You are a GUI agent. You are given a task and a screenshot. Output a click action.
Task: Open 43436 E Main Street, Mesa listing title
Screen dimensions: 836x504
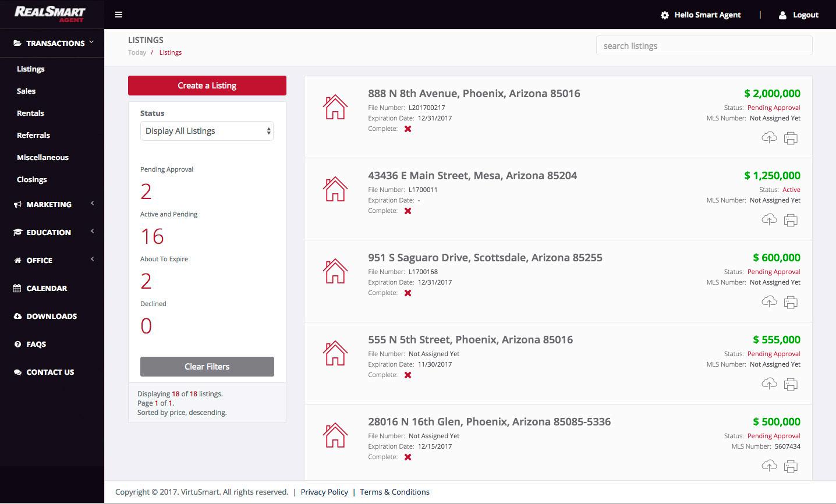pos(473,175)
